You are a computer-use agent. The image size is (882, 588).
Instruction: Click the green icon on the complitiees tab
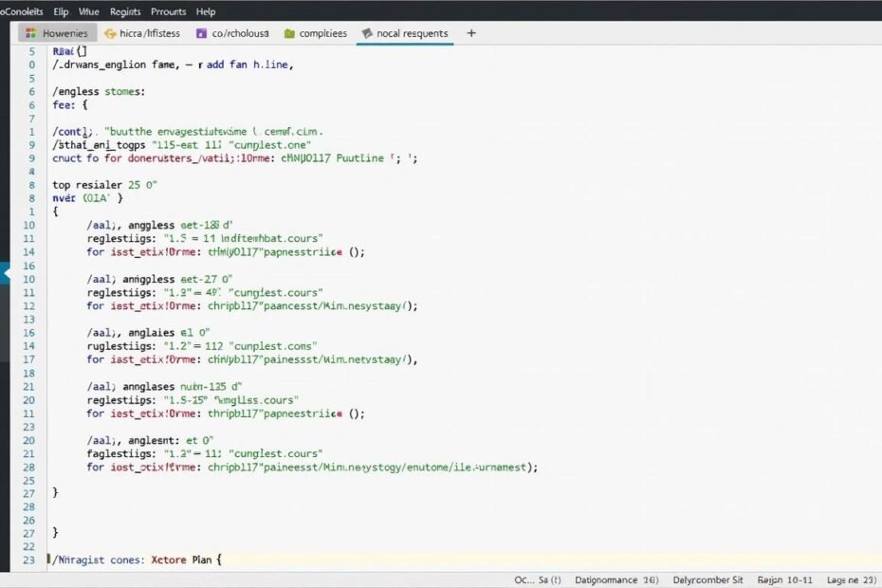287,33
